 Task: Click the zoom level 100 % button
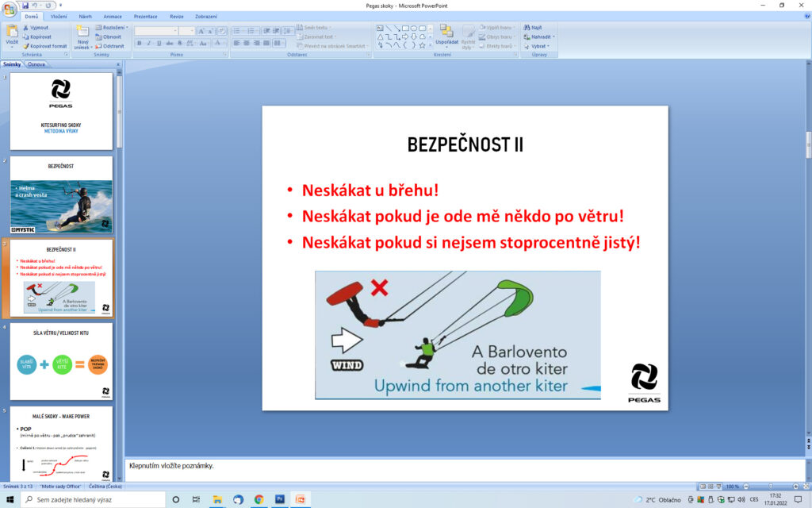click(x=732, y=487)
